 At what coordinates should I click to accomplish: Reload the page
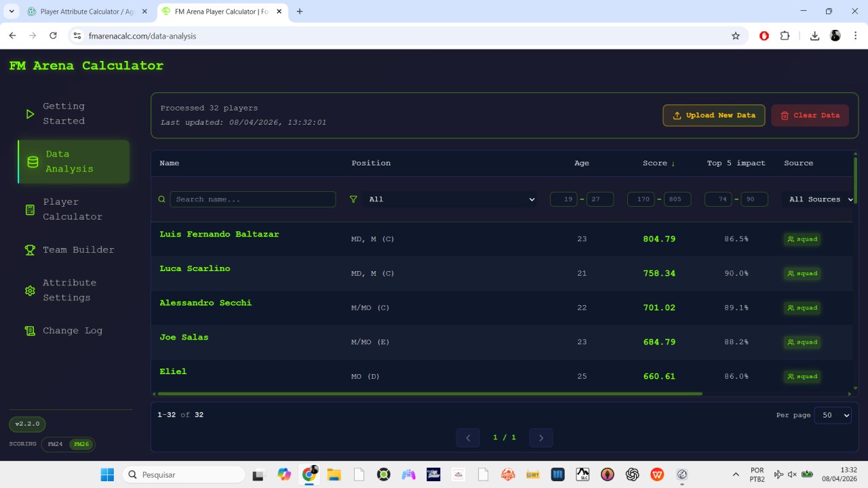coord(54,36)
